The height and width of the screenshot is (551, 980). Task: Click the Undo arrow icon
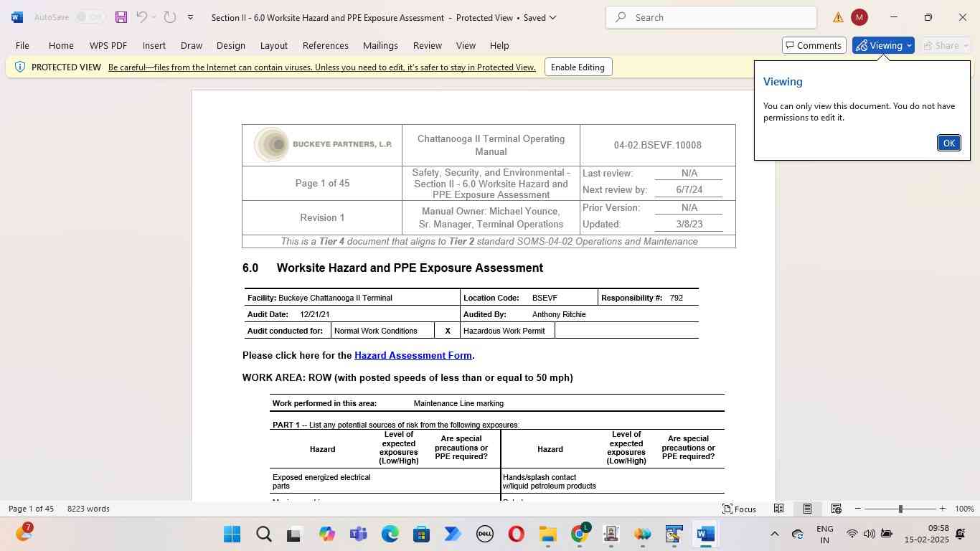[142, 17]
